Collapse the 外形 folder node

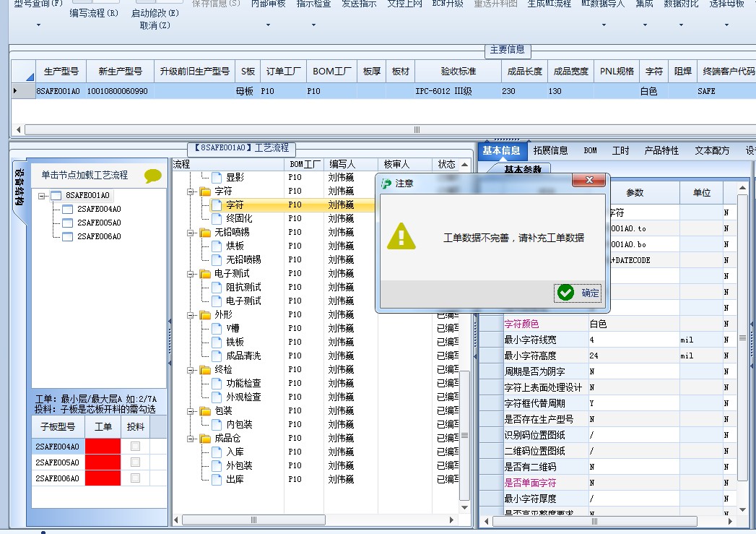tap(191, 315)
